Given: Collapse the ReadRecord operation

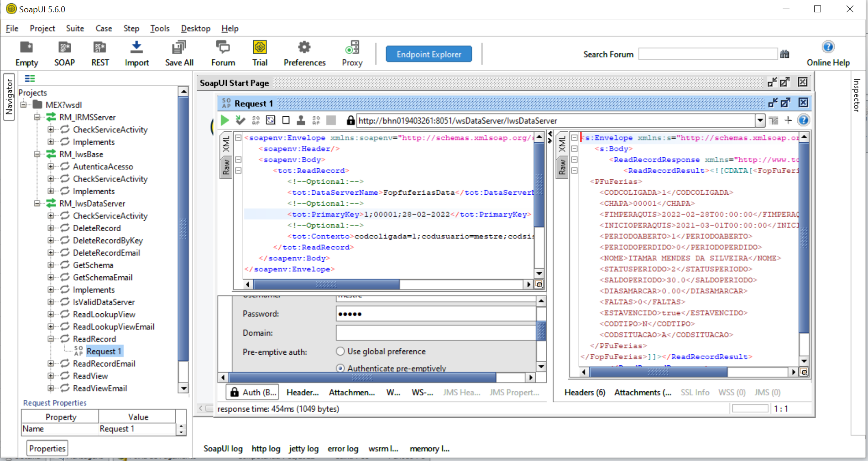Looking at the screenshot, I should (x=51, y=338).
